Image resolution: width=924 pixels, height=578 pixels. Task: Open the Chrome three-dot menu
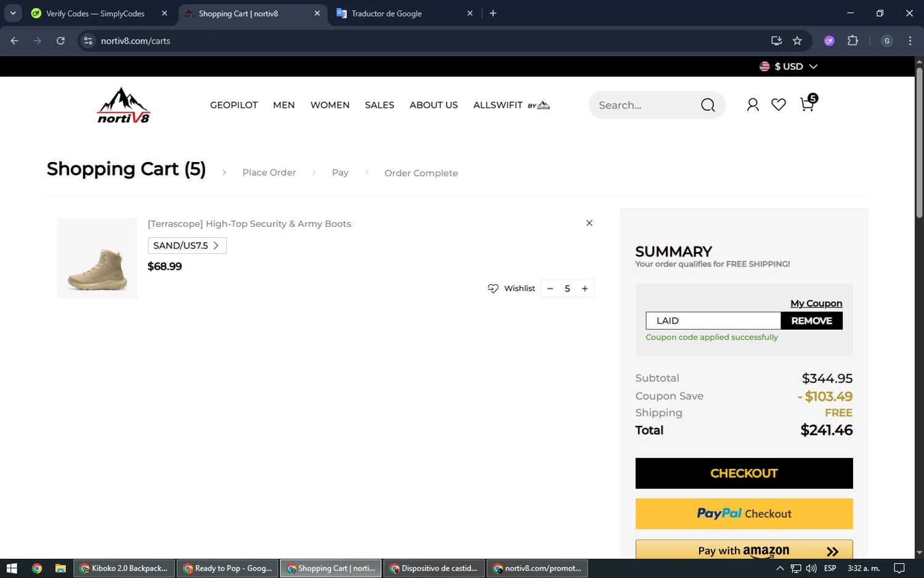pos(910,41)
